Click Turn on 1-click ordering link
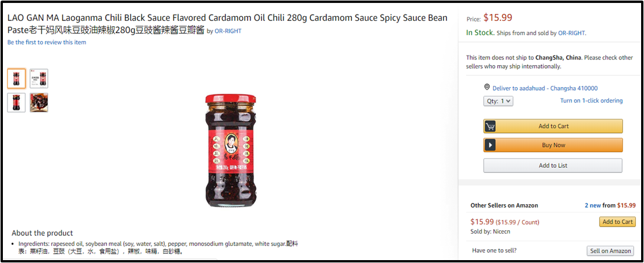This screenshot has height=263, width=644. coord(592,101)
